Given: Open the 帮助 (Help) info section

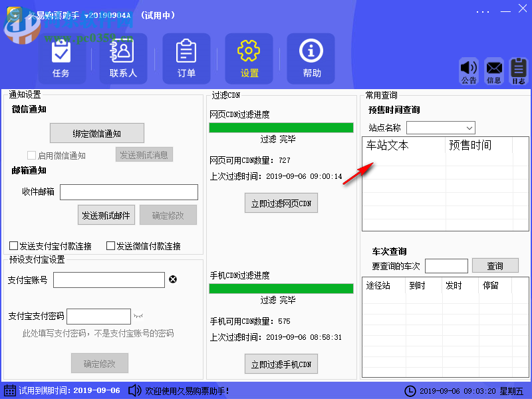Looking at the screenshot, I should [x=311, y=59].
